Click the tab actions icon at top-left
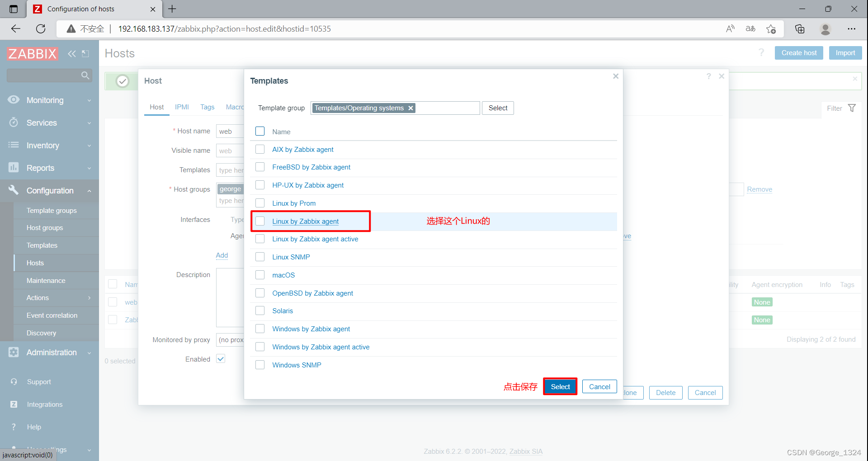The width and height of the screenshot is (868, 461). (14, 9)
